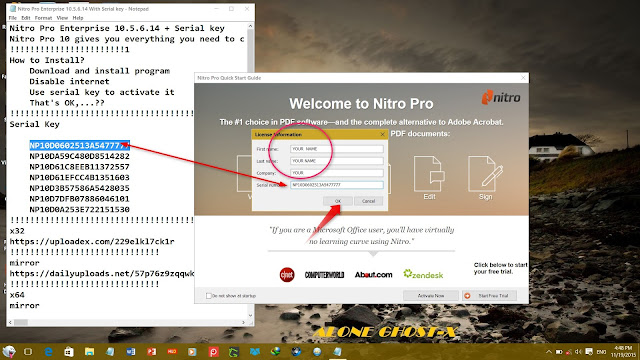The height and width of the screenshot is (360, 640).
Task: Click Cancel in License Information dialog
Action: (368, 201)
